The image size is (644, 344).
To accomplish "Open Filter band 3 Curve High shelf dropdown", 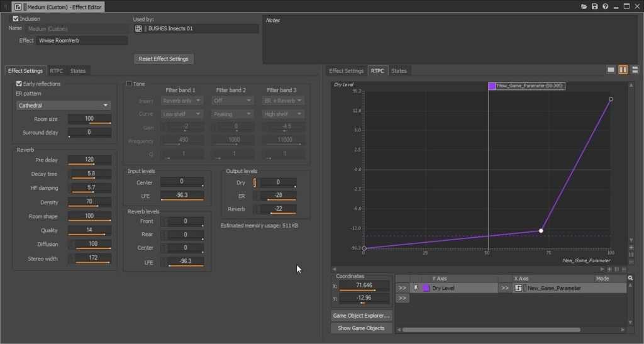I will pyautogui.click(x=283, y=114).
